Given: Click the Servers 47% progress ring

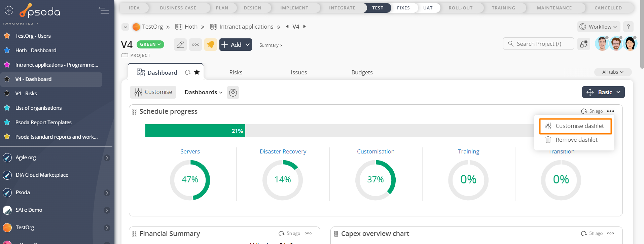Looking at the screenshot, I should pos(190,180).
